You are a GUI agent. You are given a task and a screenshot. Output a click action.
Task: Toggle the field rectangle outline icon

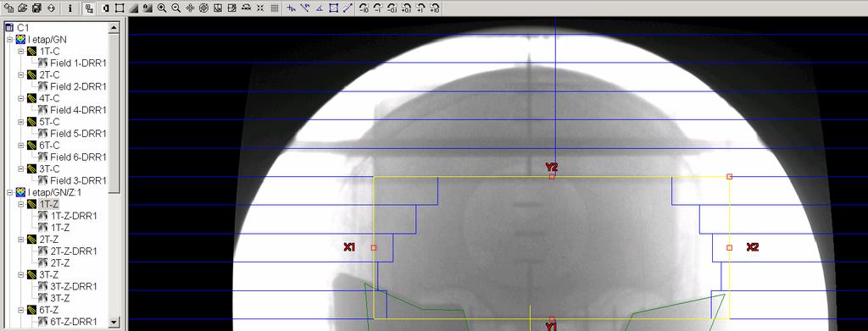click(x=119, y=8)
